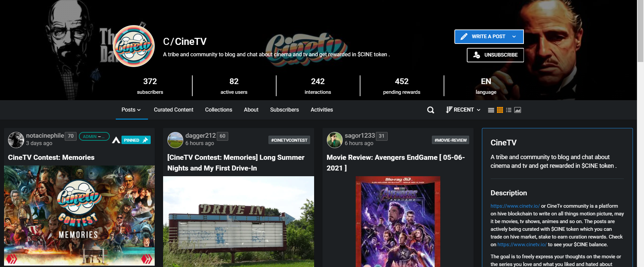
Task: Switch to stacked rows view icon
Action: pos(491,110)
